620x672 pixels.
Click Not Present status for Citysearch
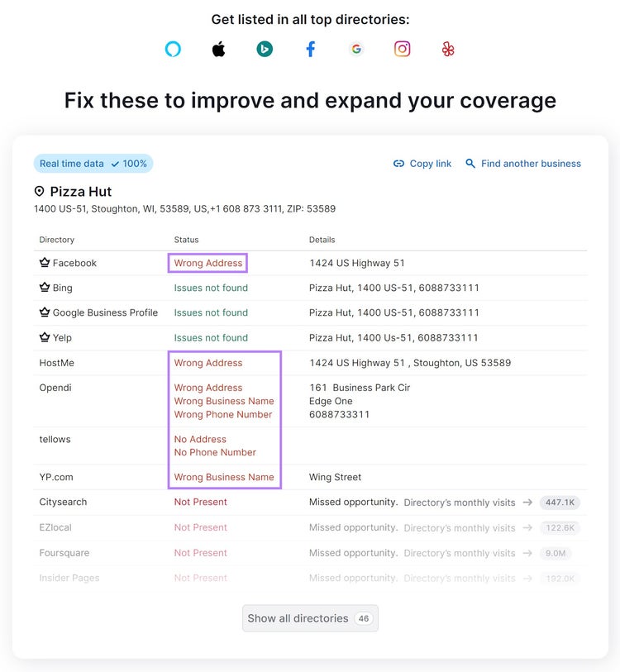point(200,502)
